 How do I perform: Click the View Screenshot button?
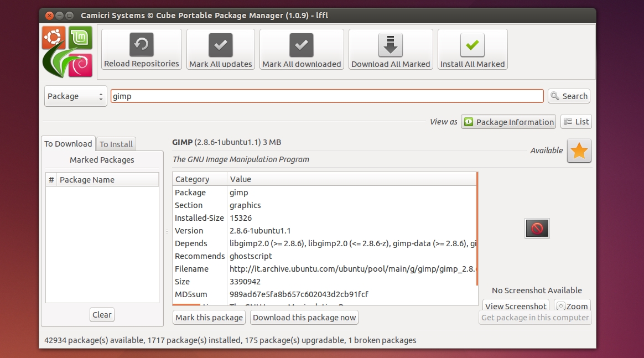pos(516,305)
